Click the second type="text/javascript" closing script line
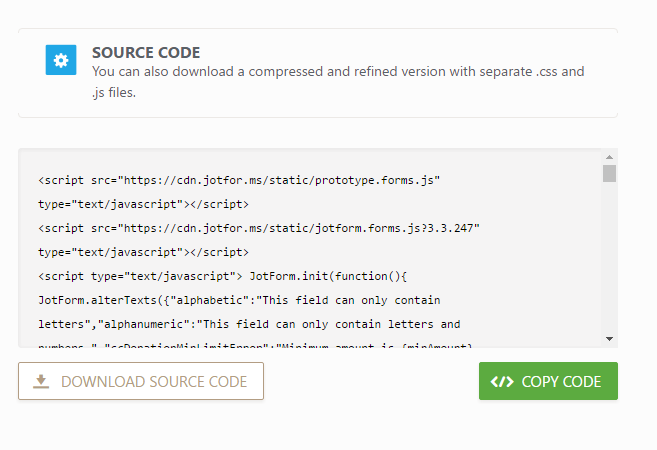 pos(143,252)
